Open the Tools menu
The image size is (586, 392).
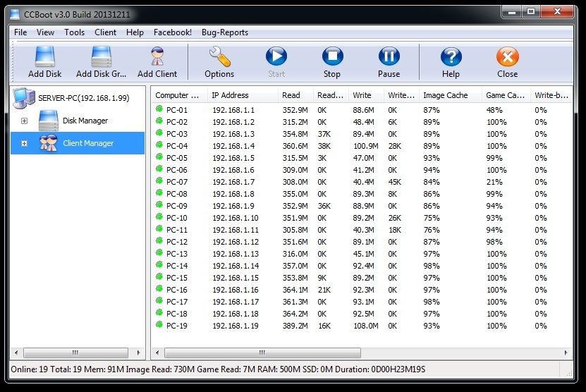click(x=74, y=32)
